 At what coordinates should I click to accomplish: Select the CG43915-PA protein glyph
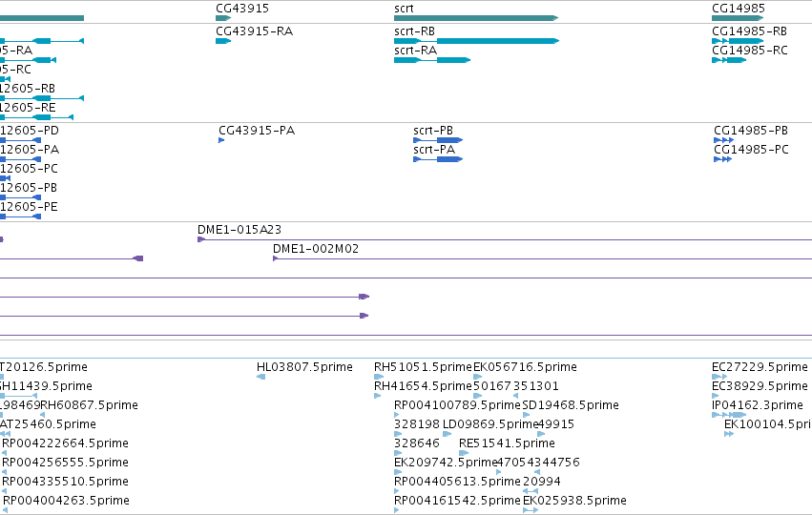click(221, 140)
